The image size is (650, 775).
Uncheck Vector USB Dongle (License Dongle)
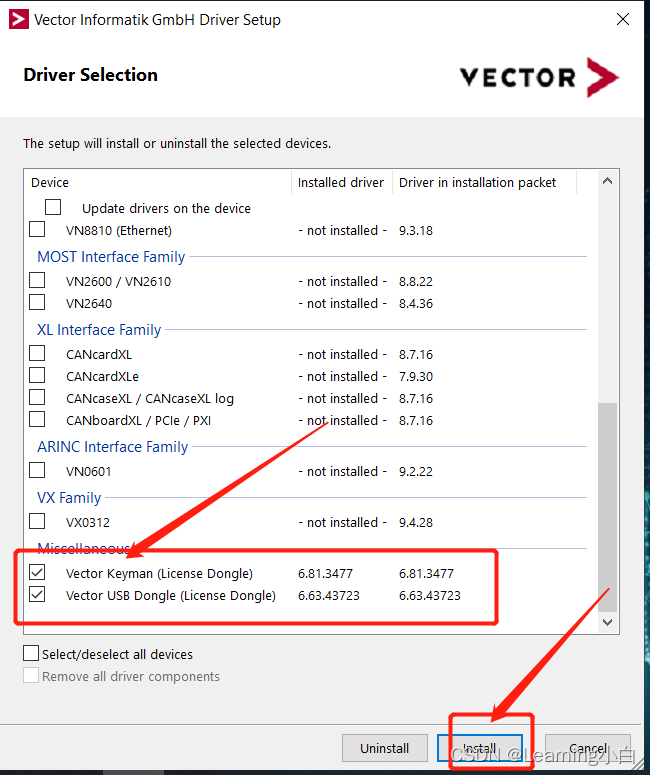(37, 594)
